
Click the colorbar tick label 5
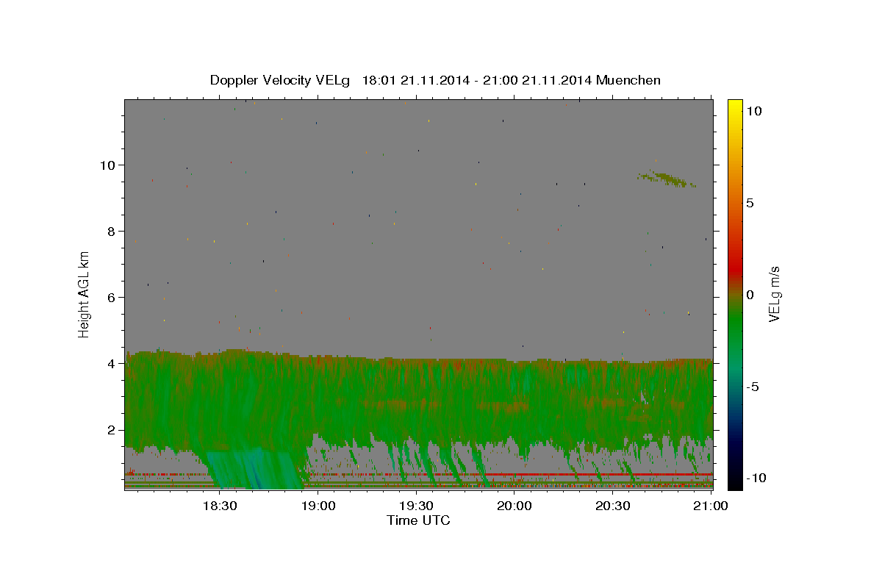point(750,203)
